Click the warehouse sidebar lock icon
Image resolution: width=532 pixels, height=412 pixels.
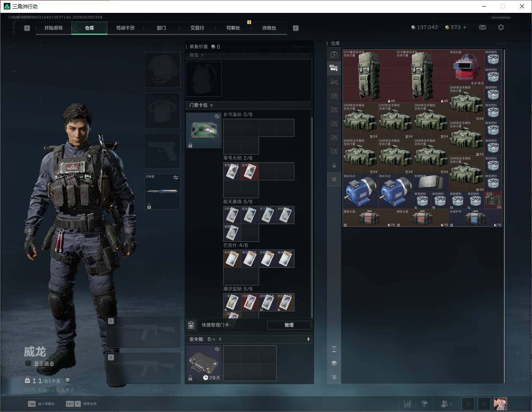pos(334,166)
